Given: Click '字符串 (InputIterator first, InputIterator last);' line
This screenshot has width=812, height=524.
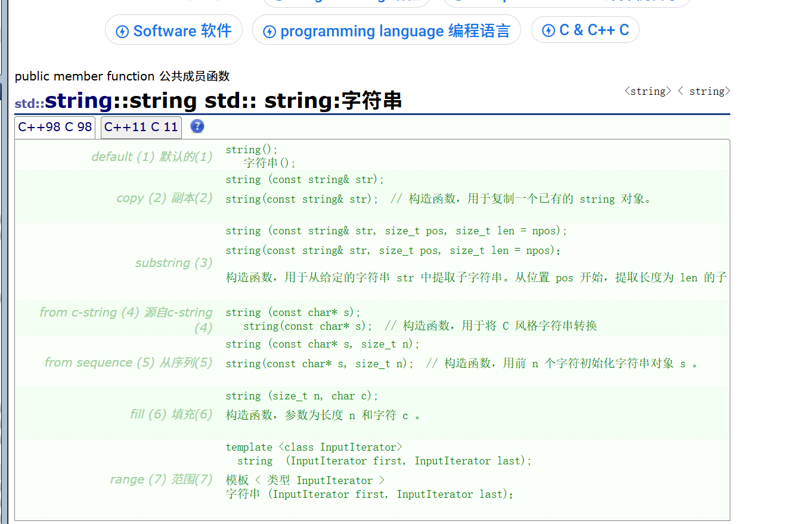Looking at the screenshot, I should [370, 494].
